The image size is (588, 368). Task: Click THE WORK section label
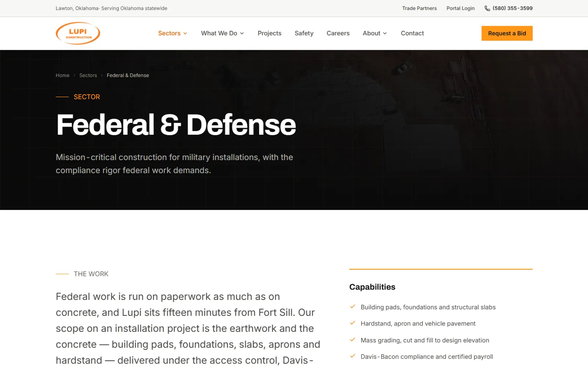(91, 274)
